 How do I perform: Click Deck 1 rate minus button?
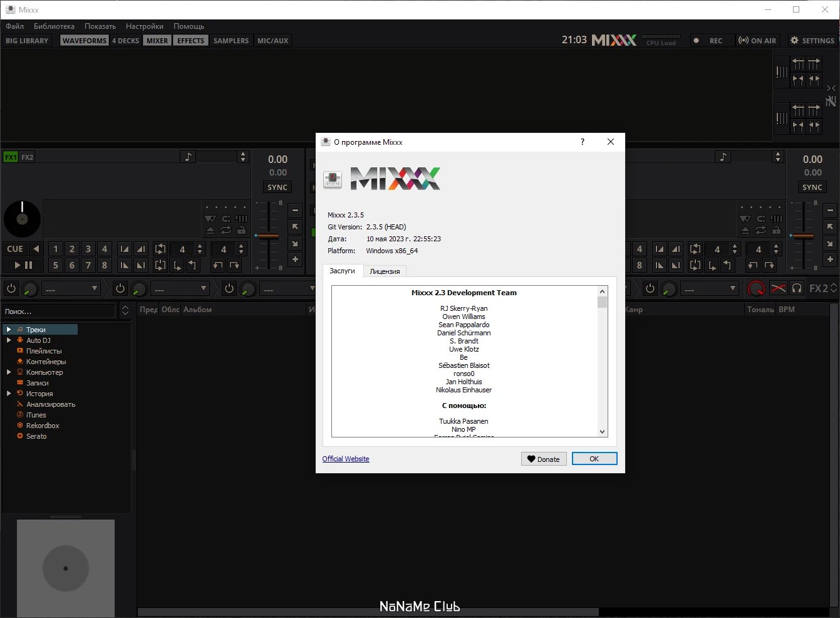point(295,211)
